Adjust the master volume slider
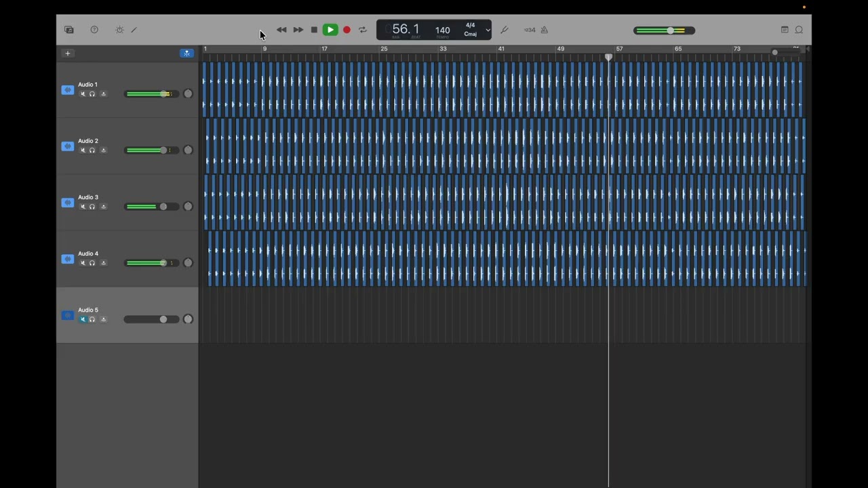Image resolution: width=868 pixels, height=488 pixels. (664, 30)
